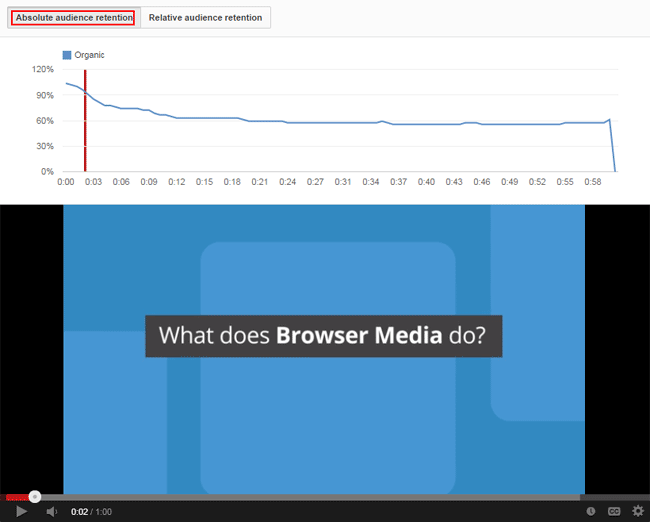Click the 0:31 time axis label

tap(343, 182)
